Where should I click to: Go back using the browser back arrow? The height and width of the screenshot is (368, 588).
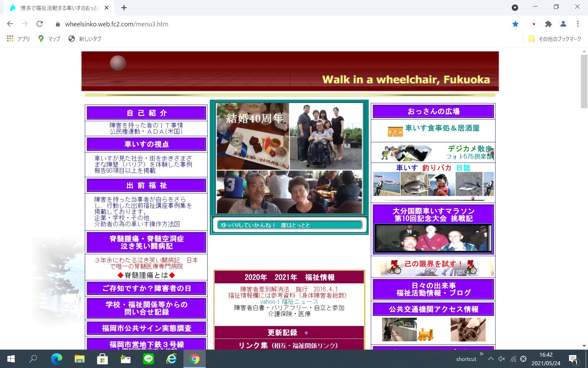(x=10, y=24)
